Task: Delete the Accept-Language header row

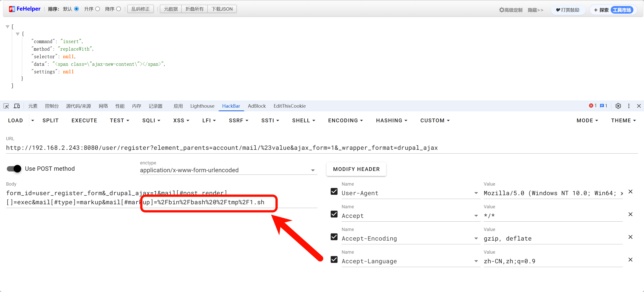Action: [x=630, y=260]
